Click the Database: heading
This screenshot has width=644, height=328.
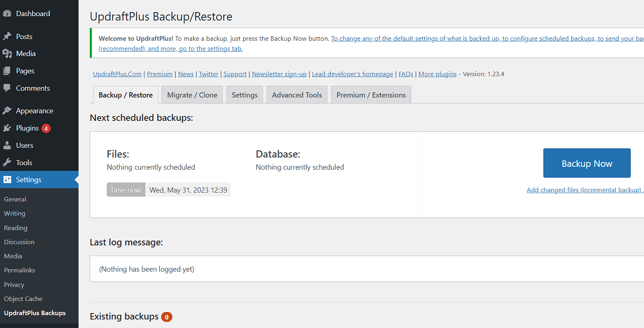click(278, 155)
